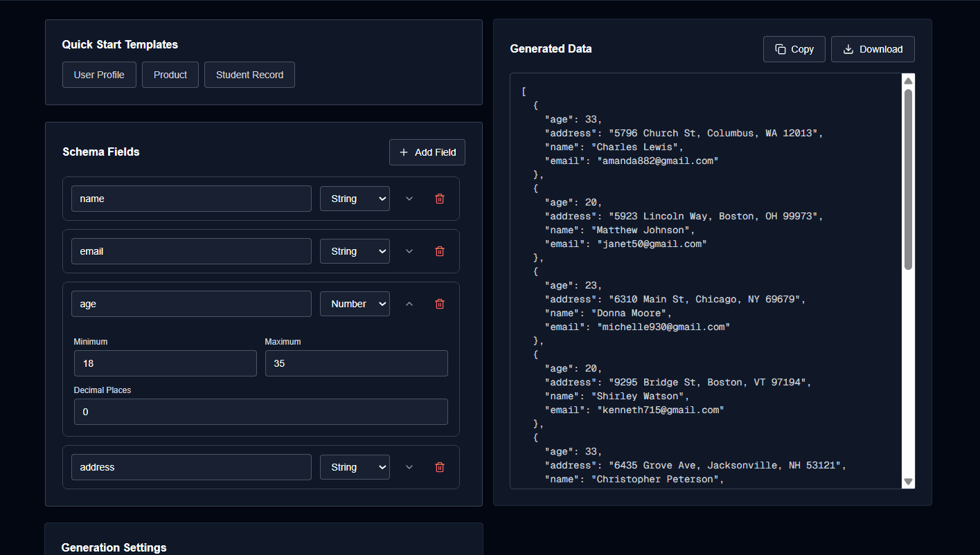Click the Generation Settings heading

click(x=114, y=547)
